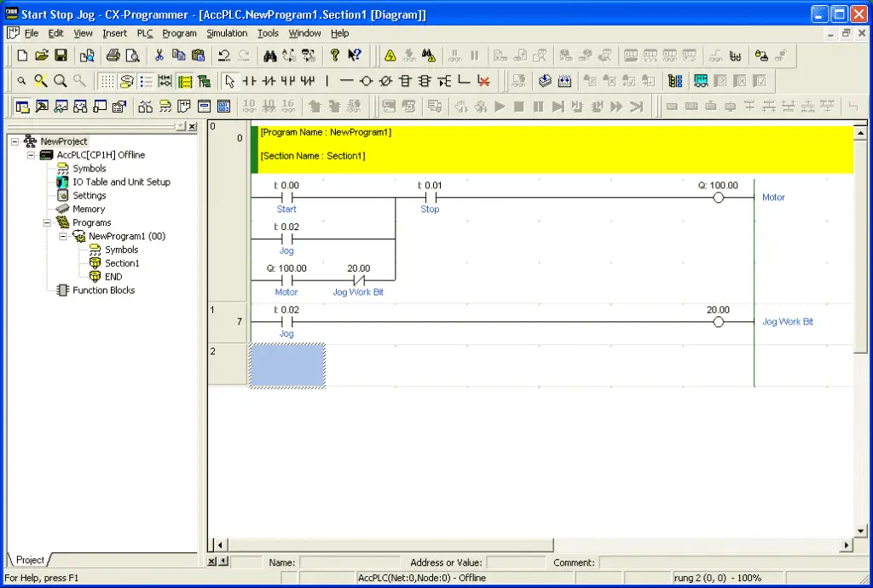Create a new project with New icon
The image size is (873, 588).
[x=22, y=55]
